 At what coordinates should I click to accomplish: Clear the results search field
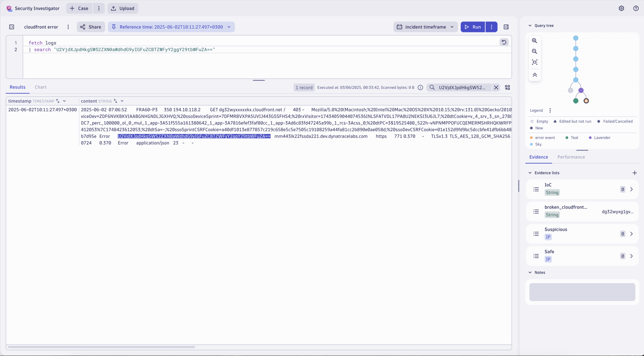click(496, 88)
